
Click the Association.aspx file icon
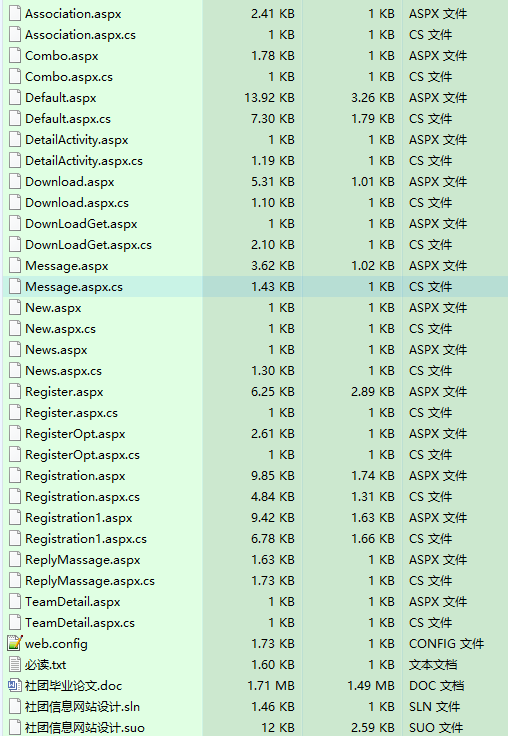click(x=15, y=14)
